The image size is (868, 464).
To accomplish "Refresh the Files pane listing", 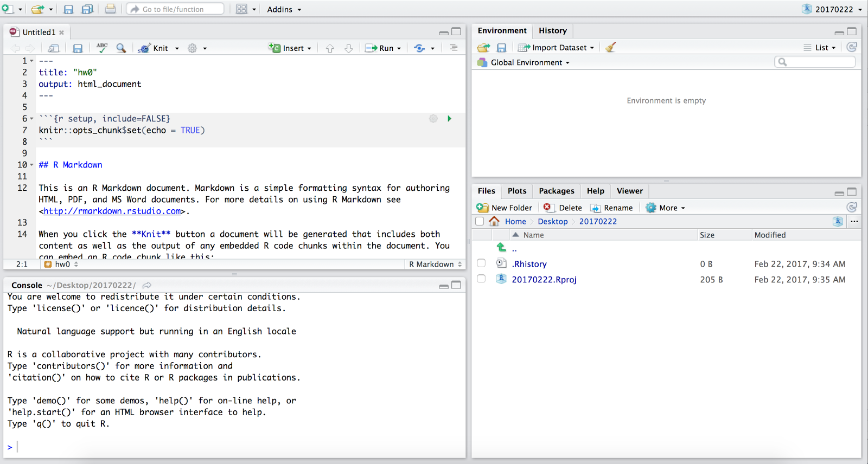I will pyautogui.click(x=852, y=208).
